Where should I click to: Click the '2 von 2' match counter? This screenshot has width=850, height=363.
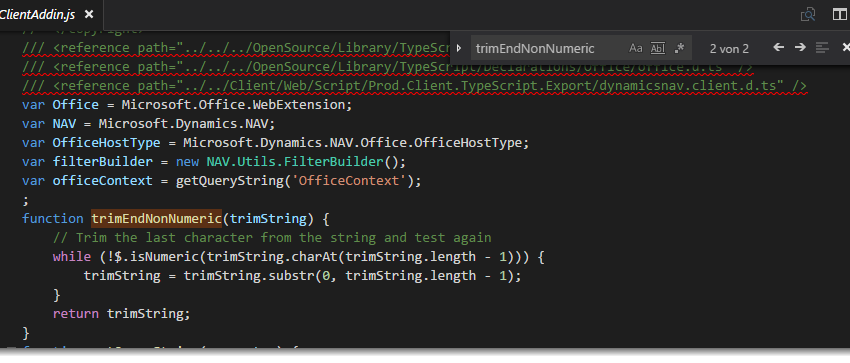(729, 49)
